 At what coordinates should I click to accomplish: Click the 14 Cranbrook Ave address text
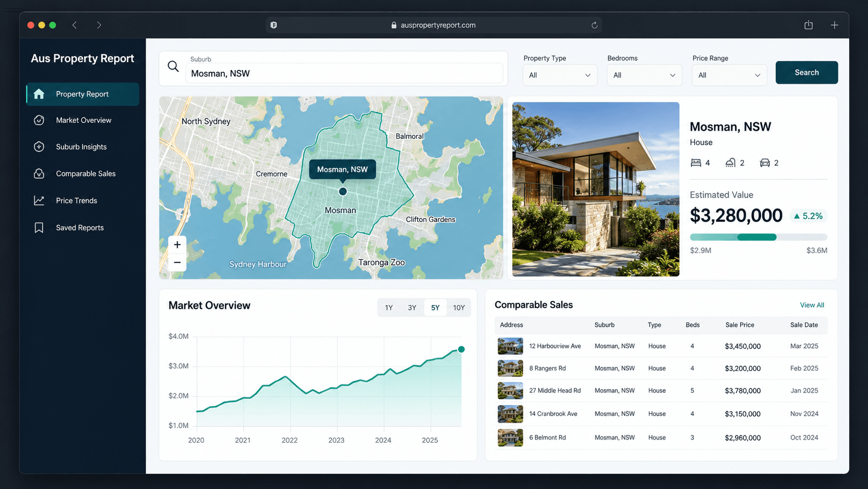pos(553,414)
